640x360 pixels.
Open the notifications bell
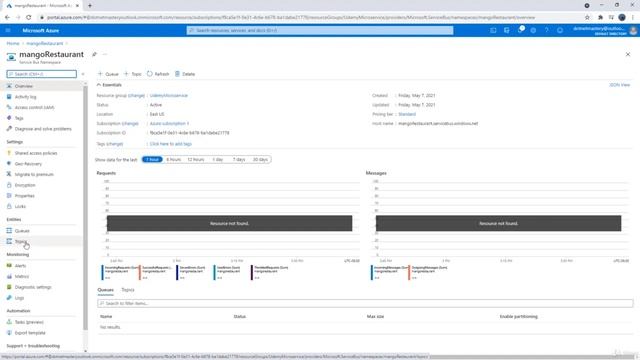point(520,30)
